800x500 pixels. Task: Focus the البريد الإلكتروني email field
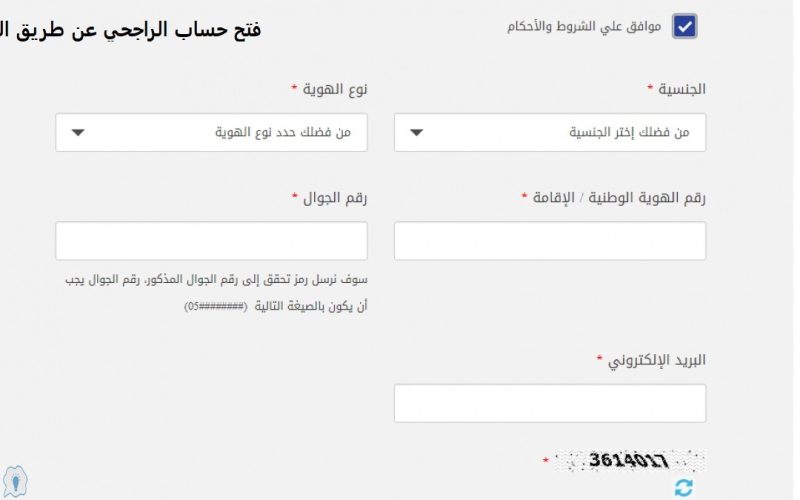(550, 404)
